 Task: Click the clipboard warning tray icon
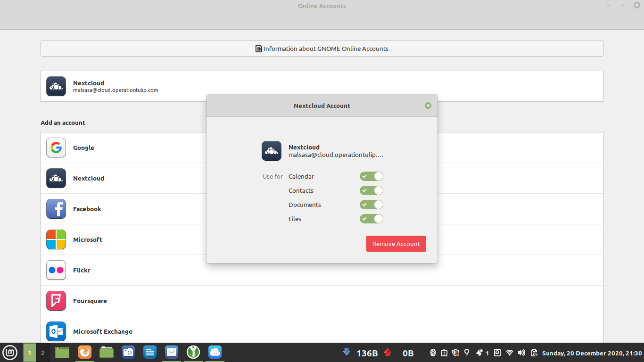(x=444, y=353)
